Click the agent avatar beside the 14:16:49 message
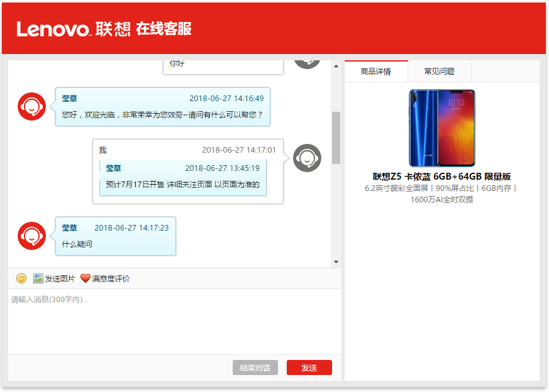Viewport: 549px width, 392px height. click(x=31, y=106)
